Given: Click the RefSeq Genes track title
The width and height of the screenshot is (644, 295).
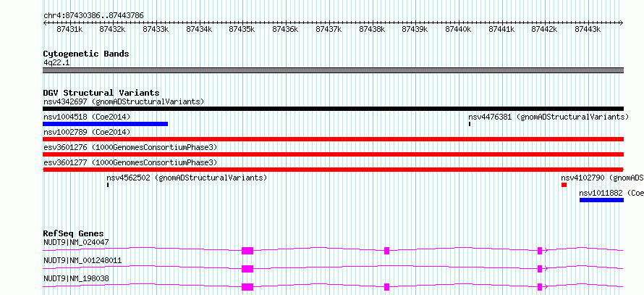Looking at the screenshot, I should click(74, 233).
